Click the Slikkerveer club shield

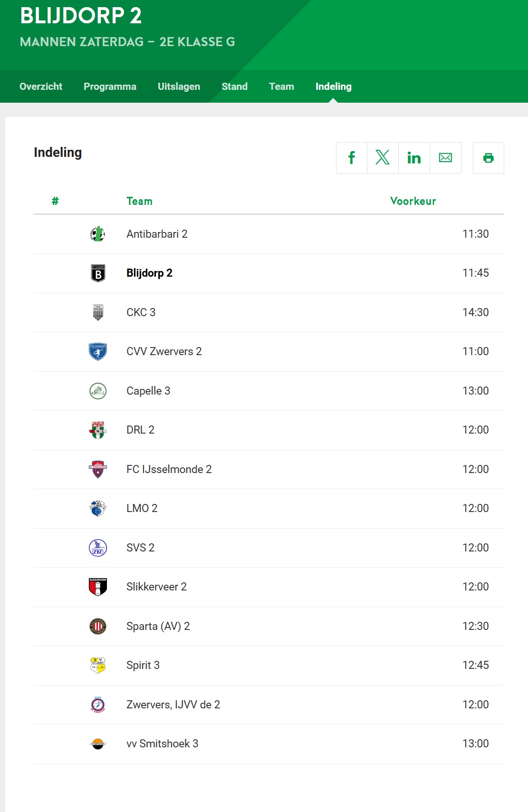98,587
